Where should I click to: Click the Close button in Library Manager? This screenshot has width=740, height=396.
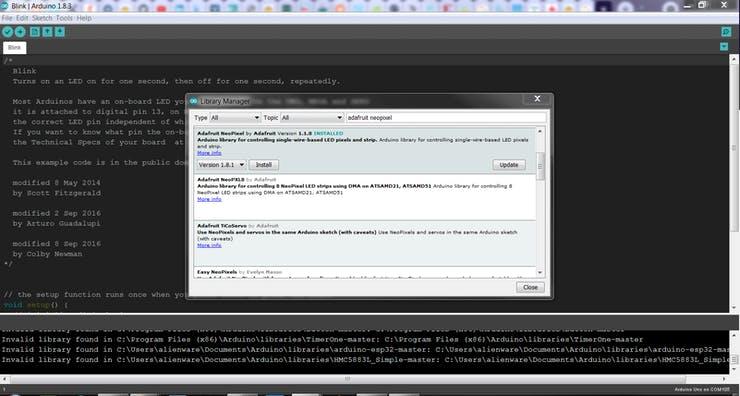point(530,287)
